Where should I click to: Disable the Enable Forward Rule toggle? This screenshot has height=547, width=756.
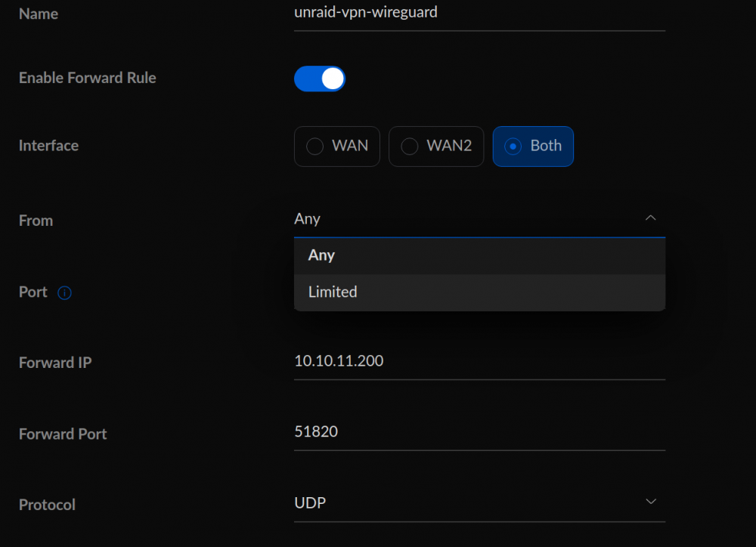(320, 79)
